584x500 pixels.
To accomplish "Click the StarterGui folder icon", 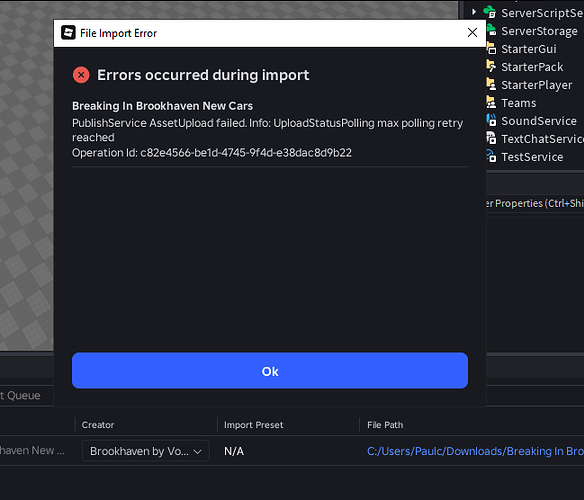I will coord(491,48).
